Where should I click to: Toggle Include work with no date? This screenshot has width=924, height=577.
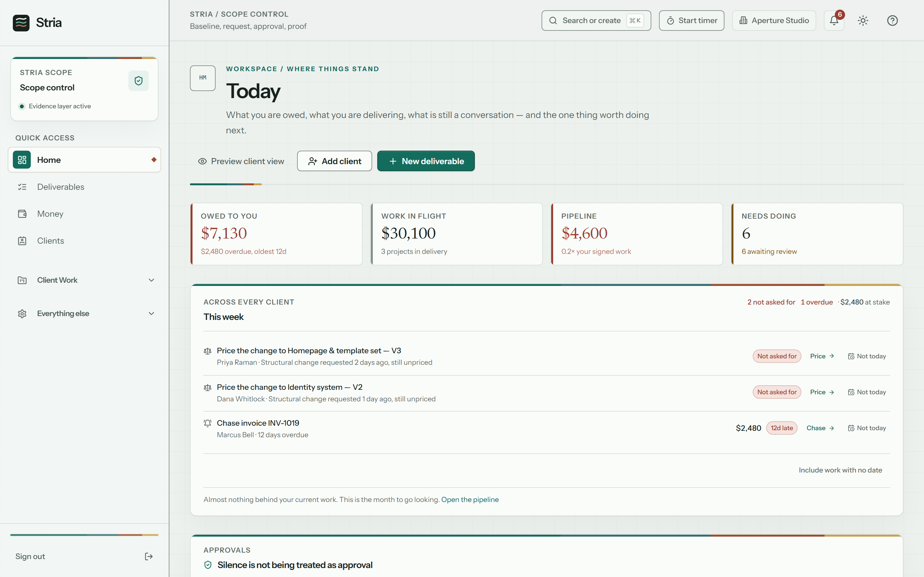[840, 470]
